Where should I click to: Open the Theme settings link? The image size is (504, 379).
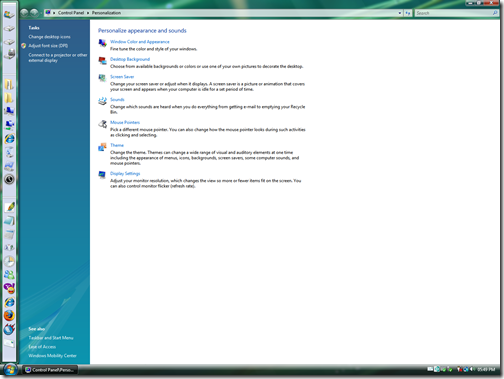tap(117, 145)
